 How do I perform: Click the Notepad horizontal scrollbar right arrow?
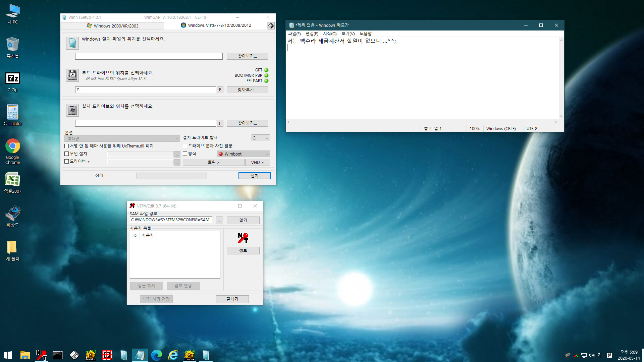pos(556,122)
